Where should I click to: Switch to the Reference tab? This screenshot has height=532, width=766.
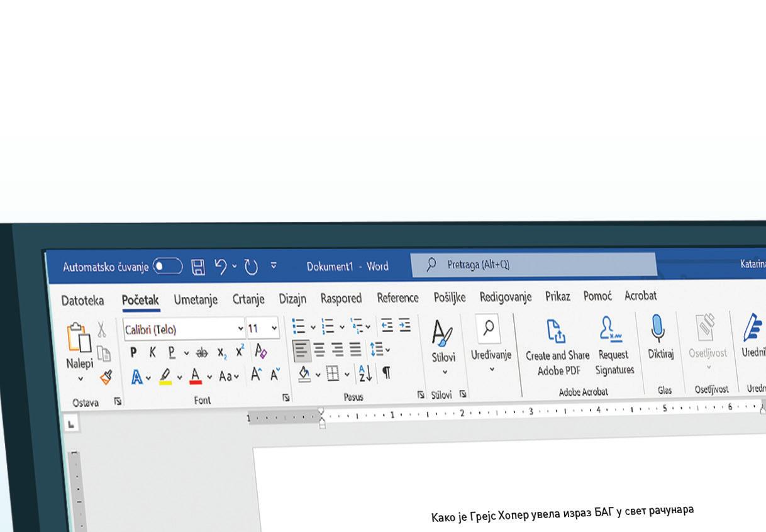coord(397,297)
